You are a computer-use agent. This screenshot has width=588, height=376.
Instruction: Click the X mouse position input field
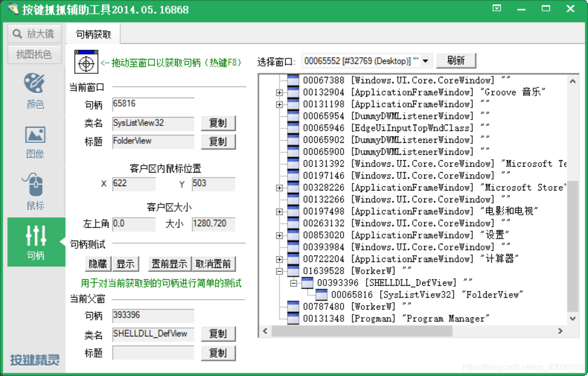[x=133, y=184]
